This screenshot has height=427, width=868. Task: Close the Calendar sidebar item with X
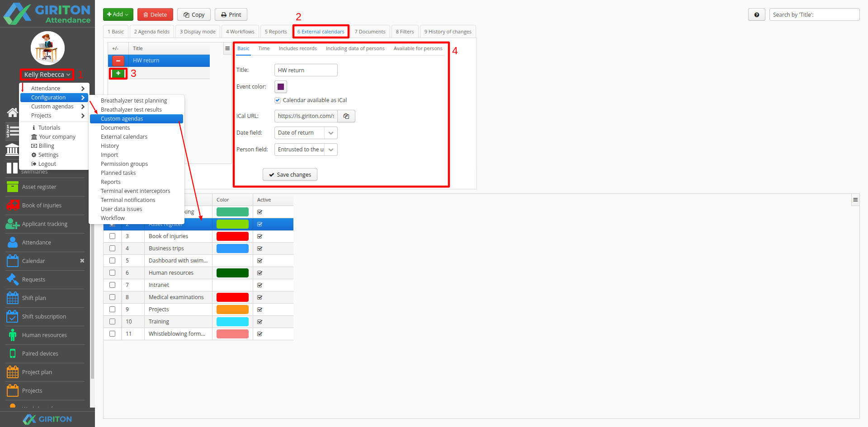[82, 261]
